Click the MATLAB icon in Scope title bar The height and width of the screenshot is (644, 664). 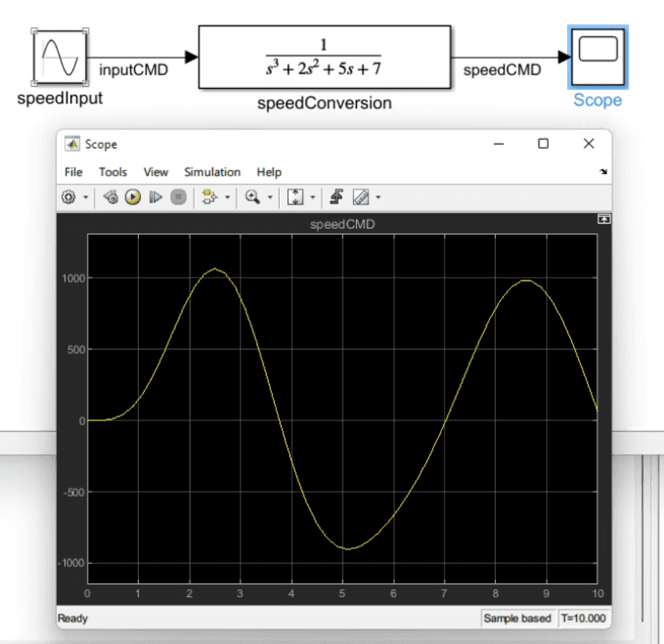(72, 144)
